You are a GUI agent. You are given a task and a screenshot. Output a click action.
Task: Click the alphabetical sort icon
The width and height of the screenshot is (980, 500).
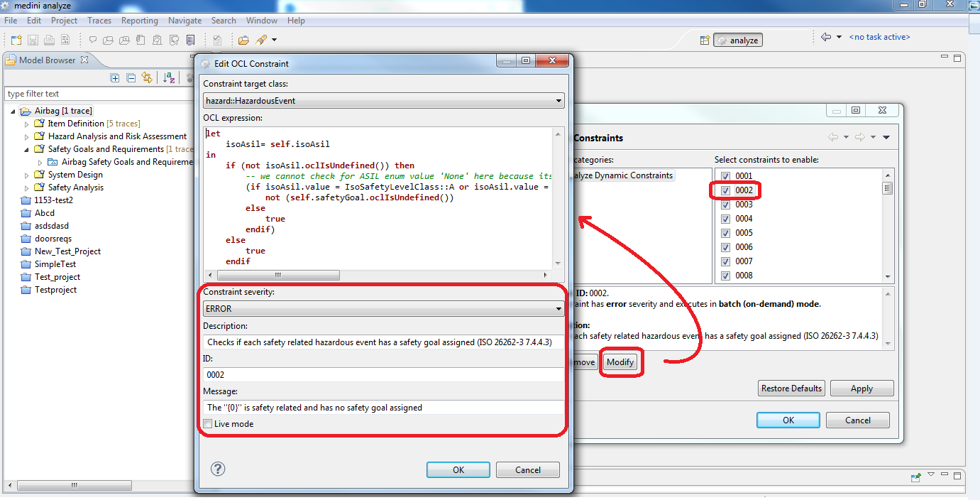click(169, 78)
